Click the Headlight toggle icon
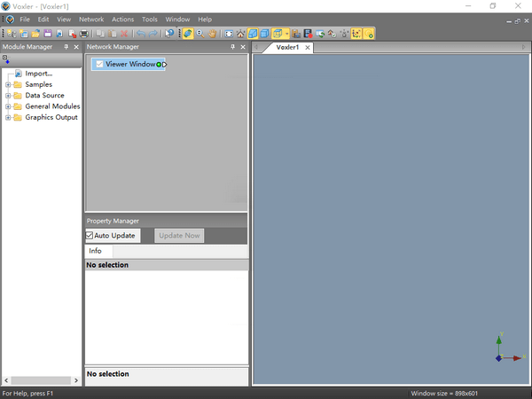Image resolution: width=532 pixels, height=399 pixels. tap(344, 34)
